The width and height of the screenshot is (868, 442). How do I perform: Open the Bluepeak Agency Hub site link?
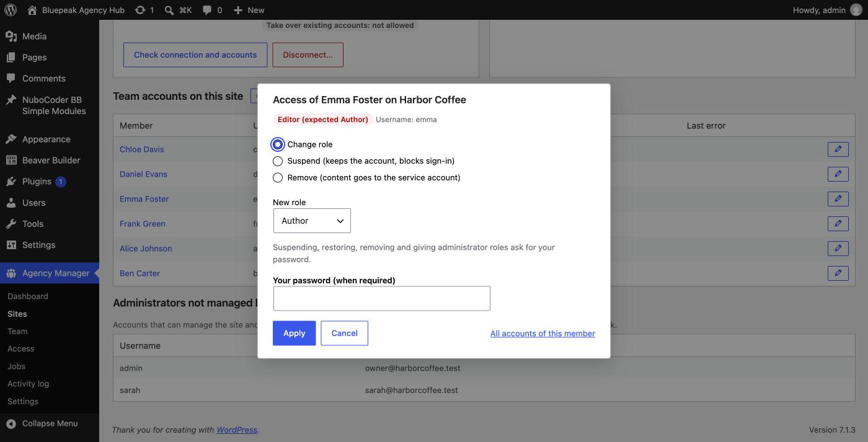coord(76,10)
